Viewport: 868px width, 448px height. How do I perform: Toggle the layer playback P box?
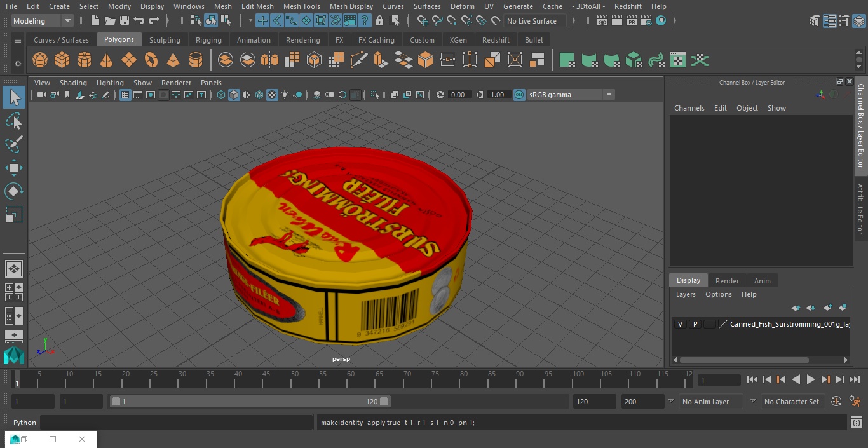(695, 324)
